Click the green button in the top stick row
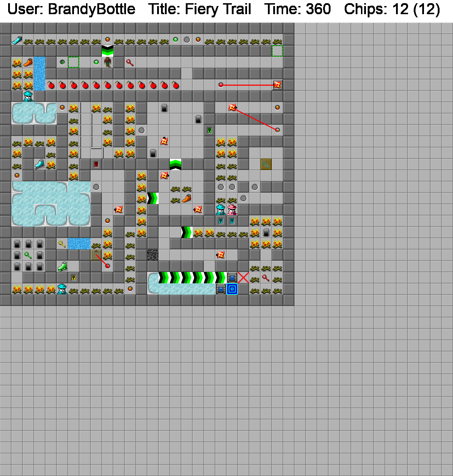 [176, 40]
